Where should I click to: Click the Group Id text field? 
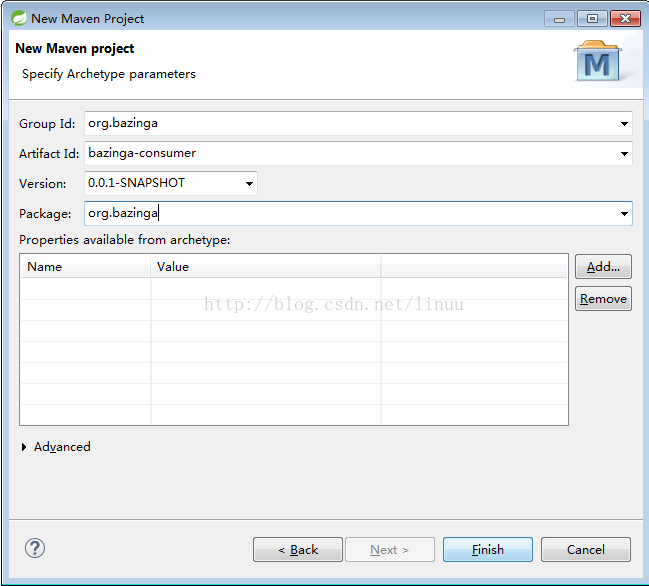(358, 123)
